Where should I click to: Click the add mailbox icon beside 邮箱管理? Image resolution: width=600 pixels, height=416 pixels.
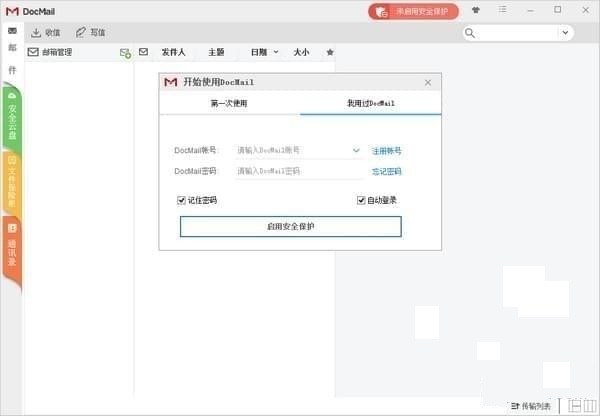pos(125,52)
